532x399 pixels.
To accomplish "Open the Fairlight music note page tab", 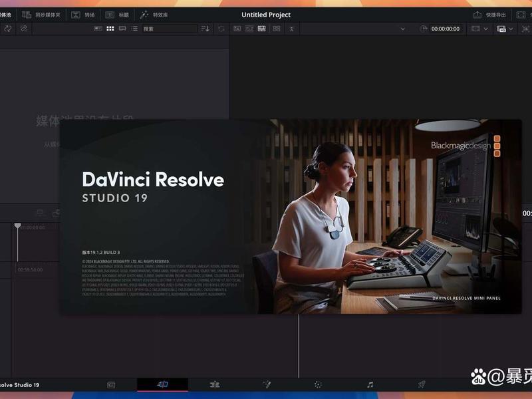I will click(370, 384).
